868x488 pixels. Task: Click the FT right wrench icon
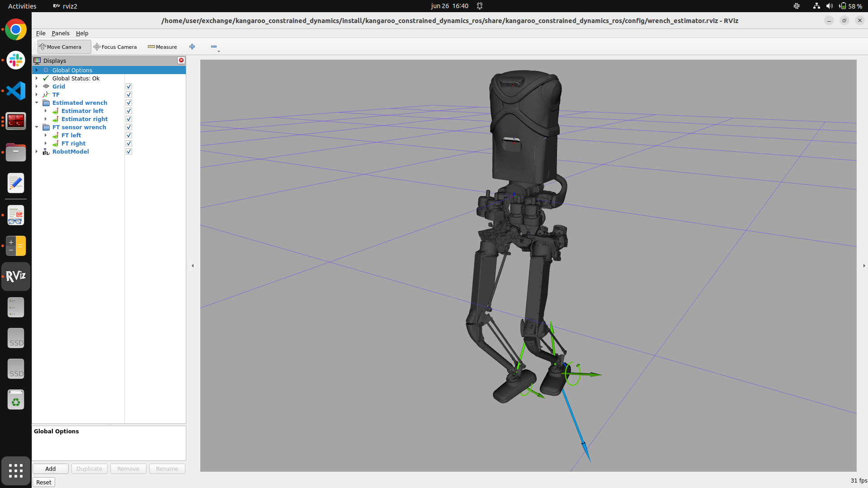point(55,143)
